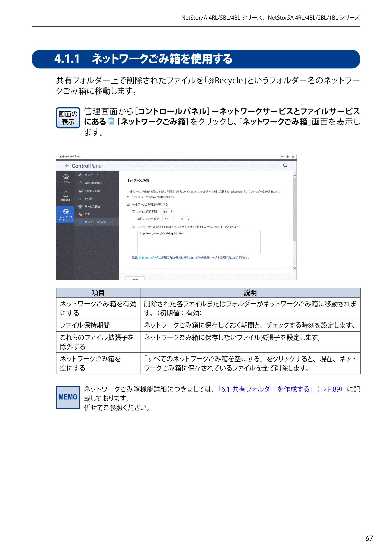
Task: Open the 6.1 共有フォルダーを作成する link
Action: click(280, 389)
